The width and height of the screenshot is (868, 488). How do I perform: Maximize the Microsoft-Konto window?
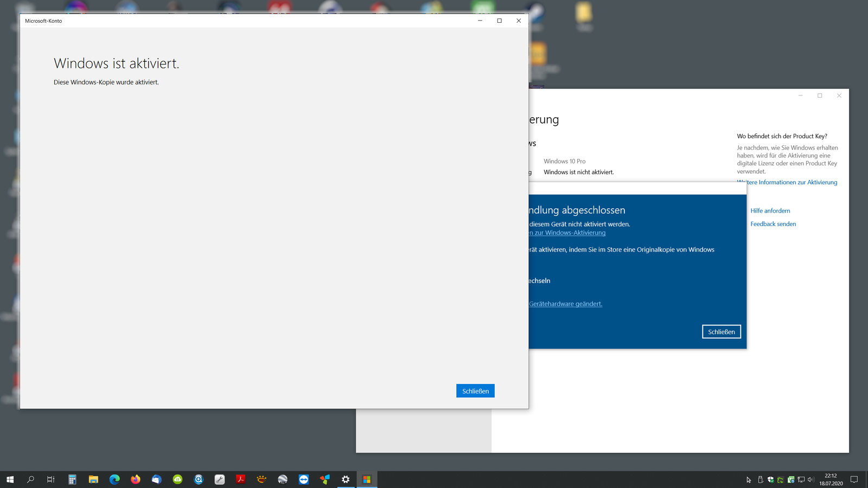pos(499,21)
